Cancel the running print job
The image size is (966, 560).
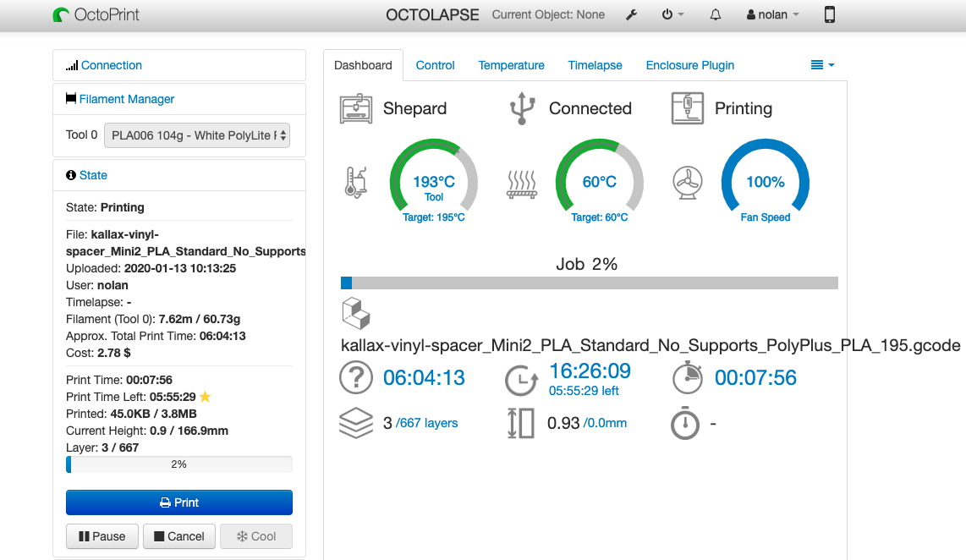(x=178, y=535)
